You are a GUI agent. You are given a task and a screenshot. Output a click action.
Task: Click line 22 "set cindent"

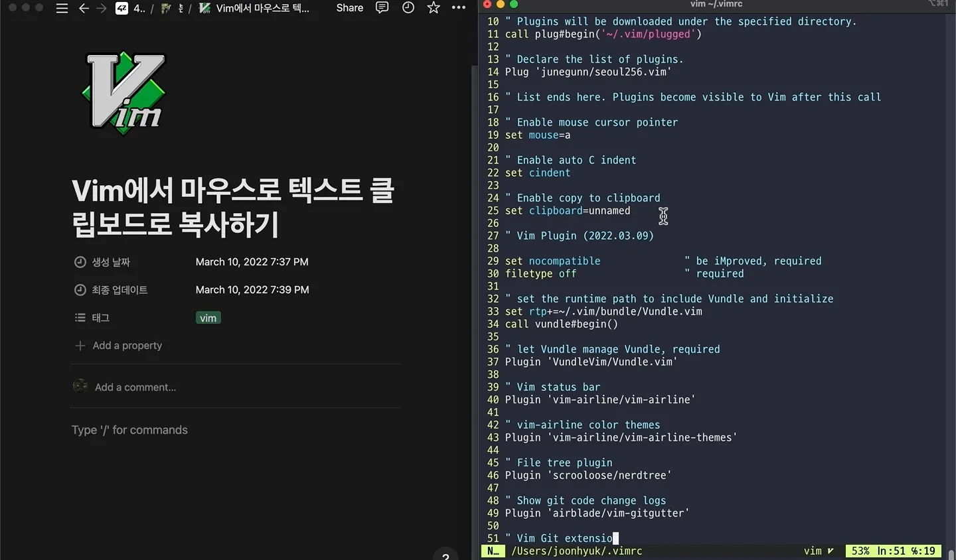click(x=538, y=173)
